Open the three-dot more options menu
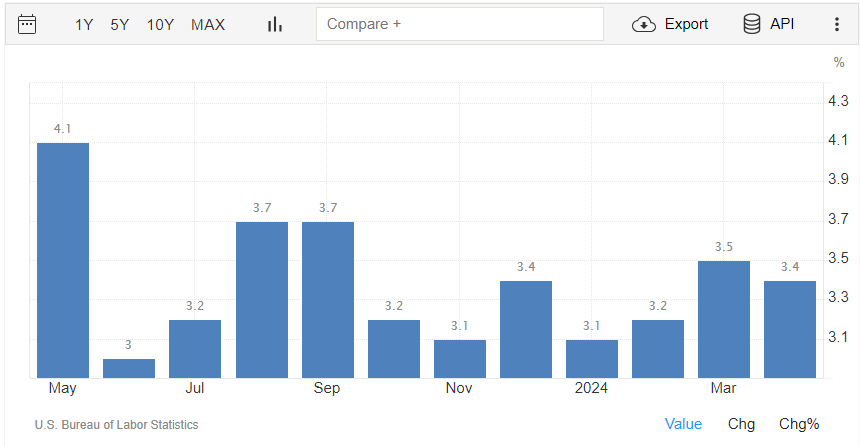Viewport: 860px width, 446px height. pos(836,24)
